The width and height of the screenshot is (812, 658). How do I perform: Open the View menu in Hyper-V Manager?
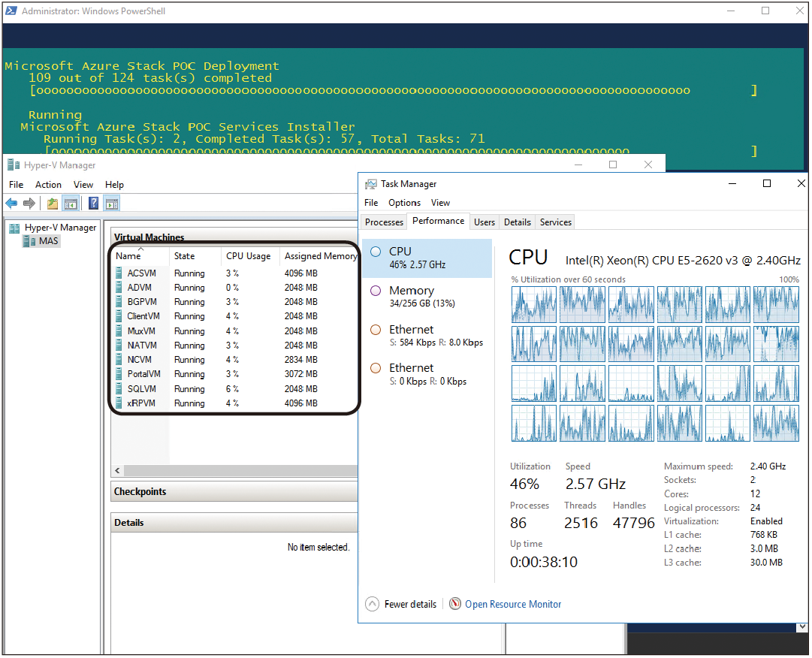[83, 186]
